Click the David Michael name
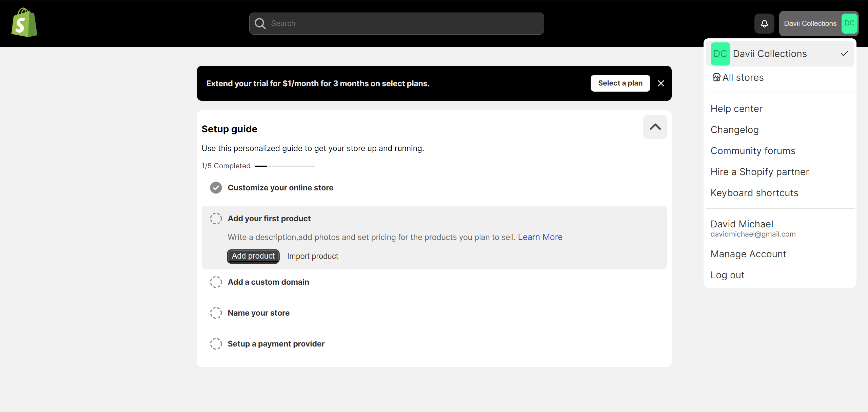 tap(742, 224)
